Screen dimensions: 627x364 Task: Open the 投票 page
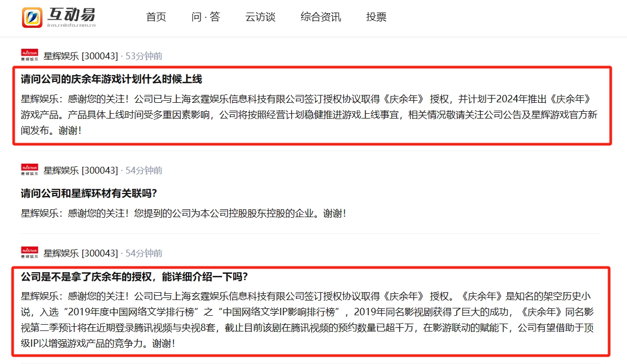point(377,17)
